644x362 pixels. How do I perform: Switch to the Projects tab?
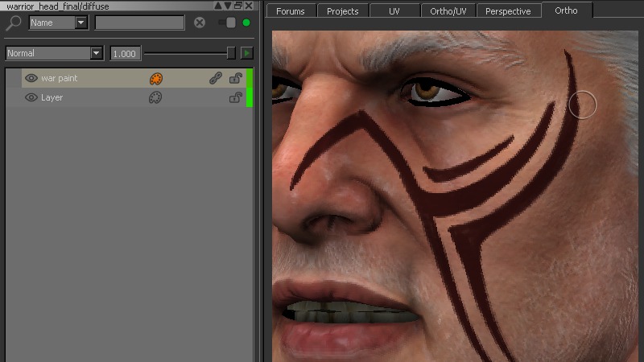click(343, 11)
